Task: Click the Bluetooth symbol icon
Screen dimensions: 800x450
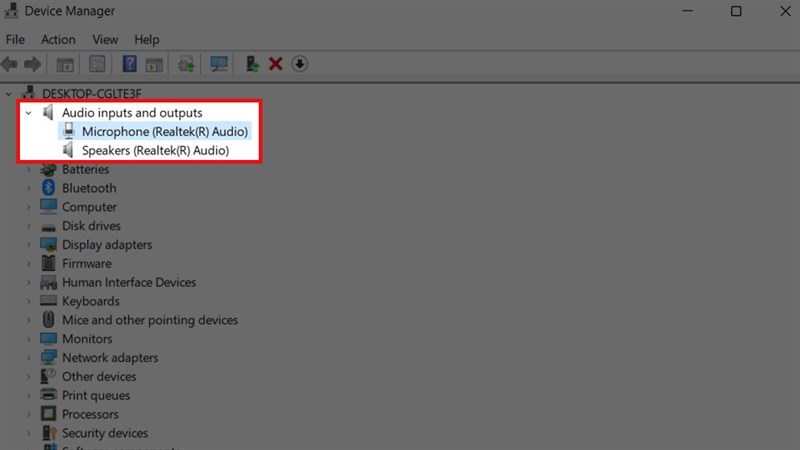Action: pos(48,188)
